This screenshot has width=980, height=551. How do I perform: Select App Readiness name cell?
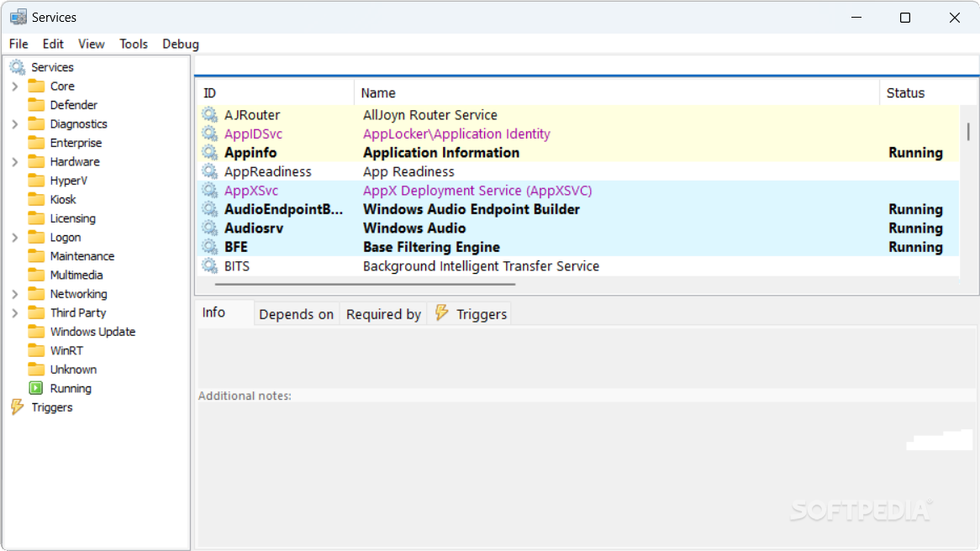[408, 172]
